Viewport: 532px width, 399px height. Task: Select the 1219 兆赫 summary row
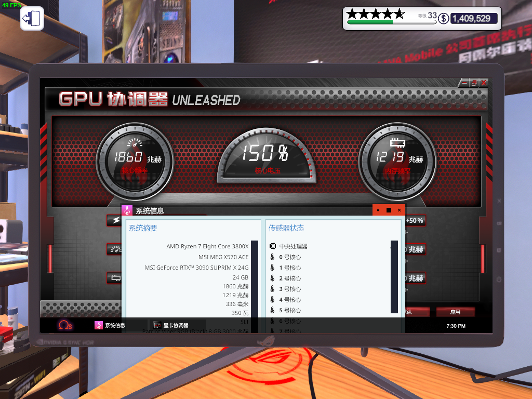coord(235,295)
